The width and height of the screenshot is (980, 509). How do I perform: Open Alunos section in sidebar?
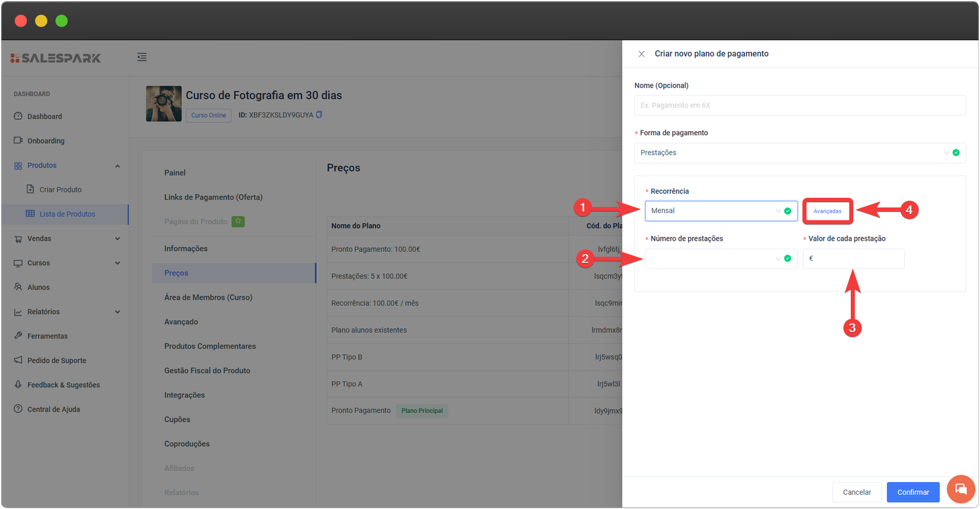[x=38, y=287]
